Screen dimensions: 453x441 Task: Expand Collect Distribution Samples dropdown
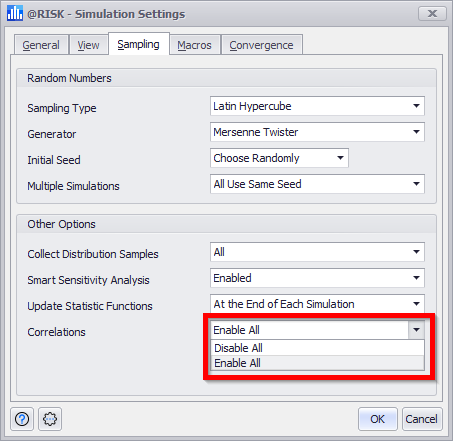317,252
